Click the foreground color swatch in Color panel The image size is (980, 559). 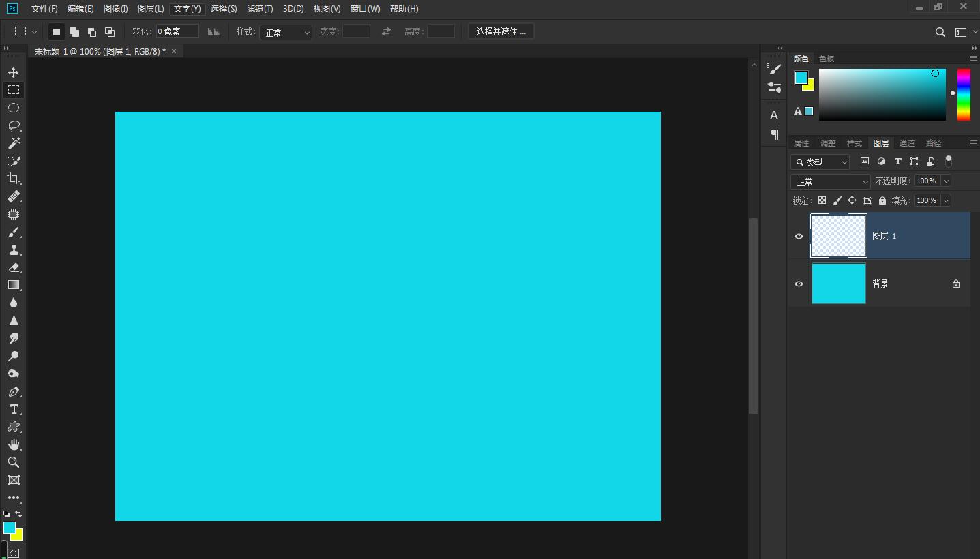pyautogui.click(x=801, y=78)
